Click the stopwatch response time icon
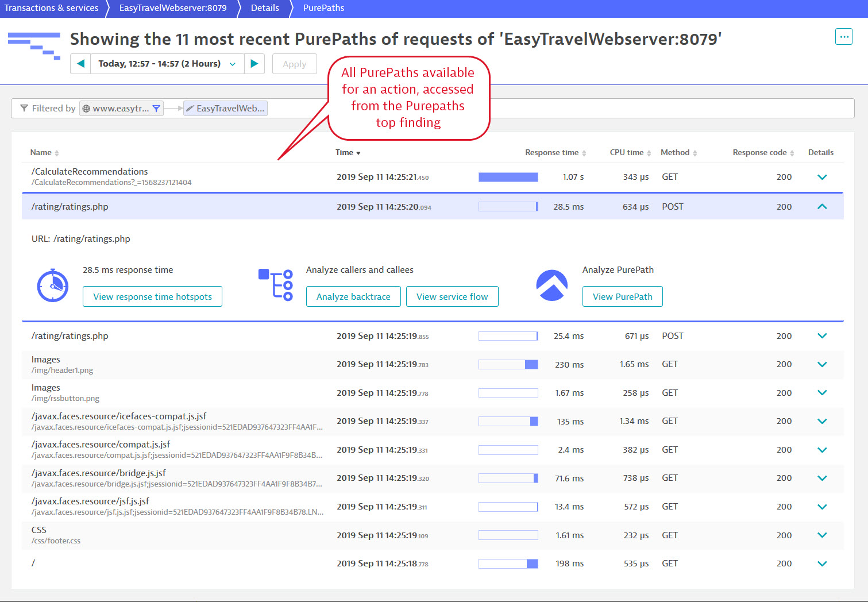868x602 pixels. point(53,285)
